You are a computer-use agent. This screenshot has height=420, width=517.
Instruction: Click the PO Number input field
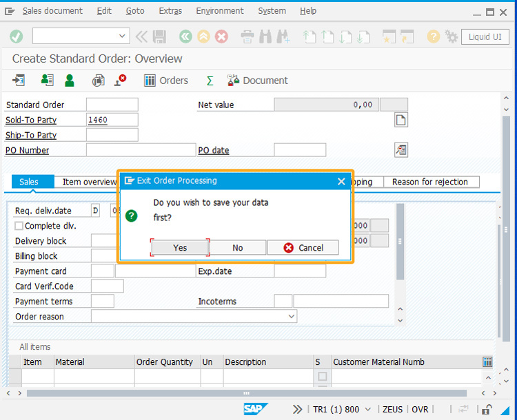coord(141,150)
